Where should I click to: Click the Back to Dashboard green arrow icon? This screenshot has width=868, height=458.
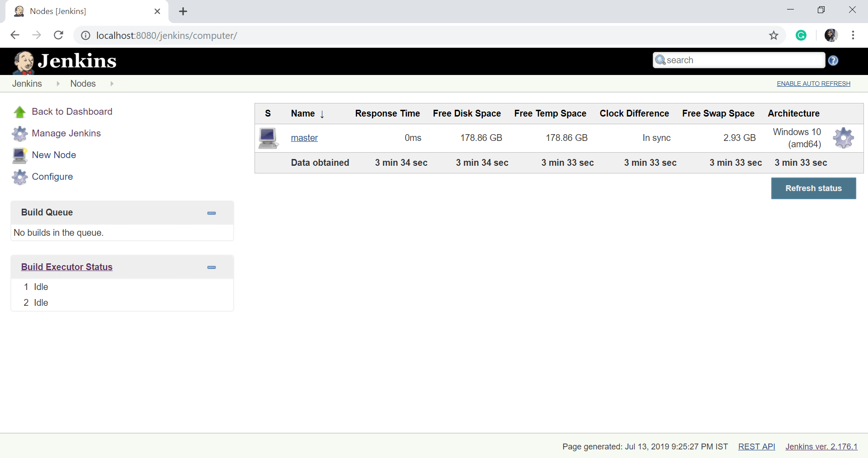pyautogui.click(x=19, y=112)
